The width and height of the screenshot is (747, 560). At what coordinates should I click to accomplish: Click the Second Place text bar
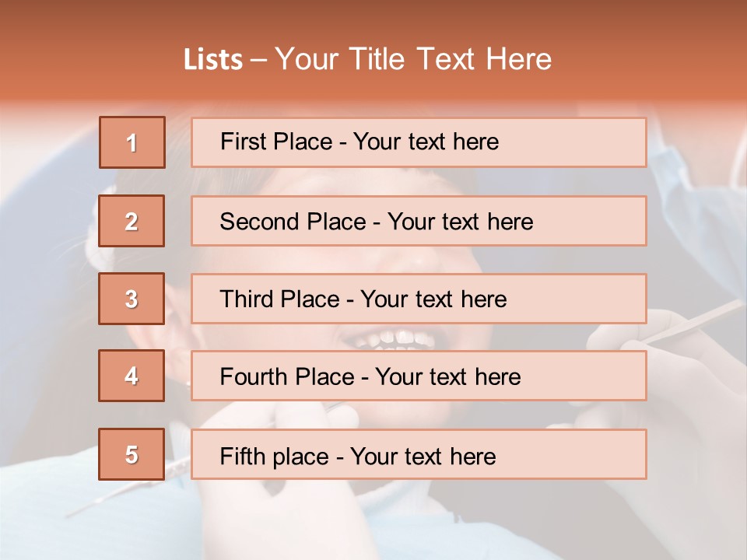click(x=419, y=221)
